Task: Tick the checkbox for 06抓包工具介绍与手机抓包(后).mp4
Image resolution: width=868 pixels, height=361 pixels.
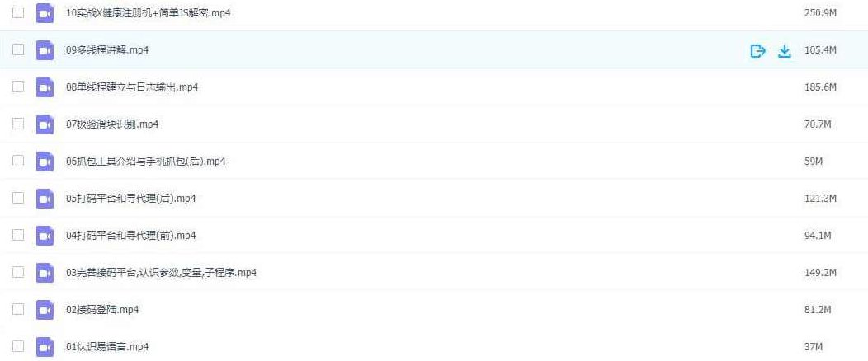Action: [x=18, y=162]
